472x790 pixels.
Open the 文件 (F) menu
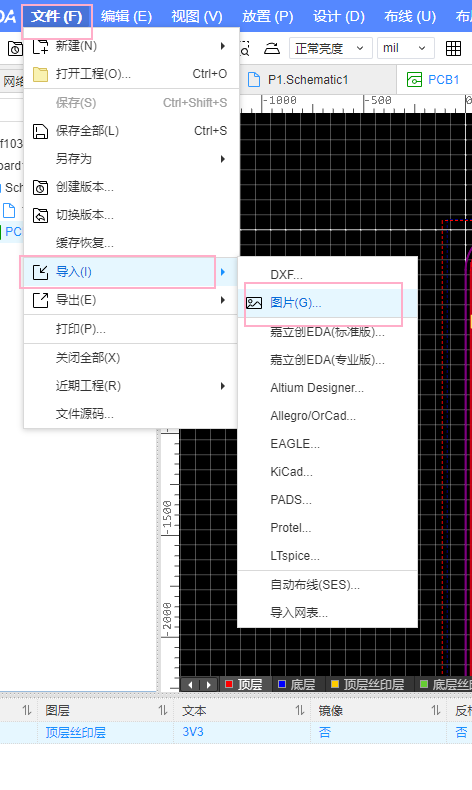pos(56,17)
